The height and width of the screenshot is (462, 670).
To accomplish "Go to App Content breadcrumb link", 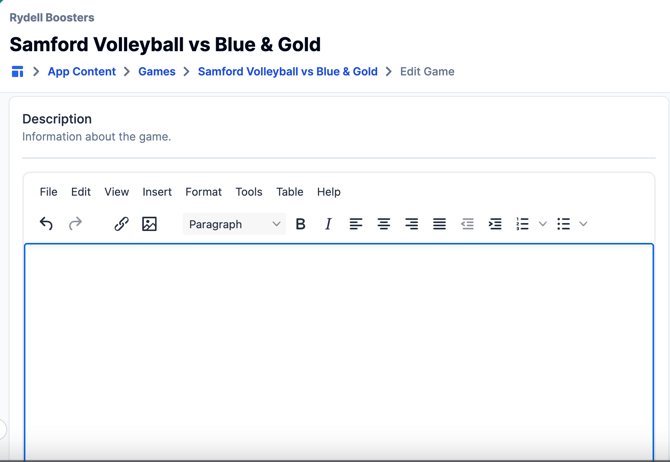I will click(x=82, y=71).
